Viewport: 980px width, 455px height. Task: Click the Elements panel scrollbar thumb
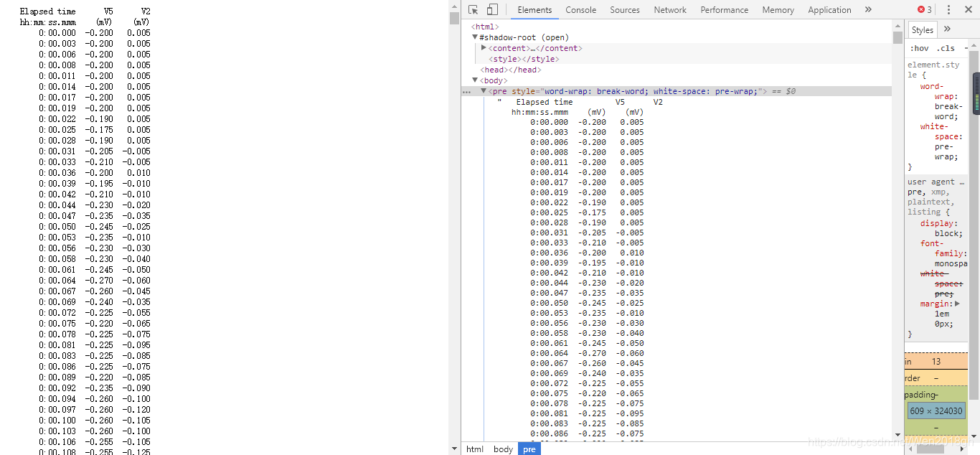pos(897,37)
